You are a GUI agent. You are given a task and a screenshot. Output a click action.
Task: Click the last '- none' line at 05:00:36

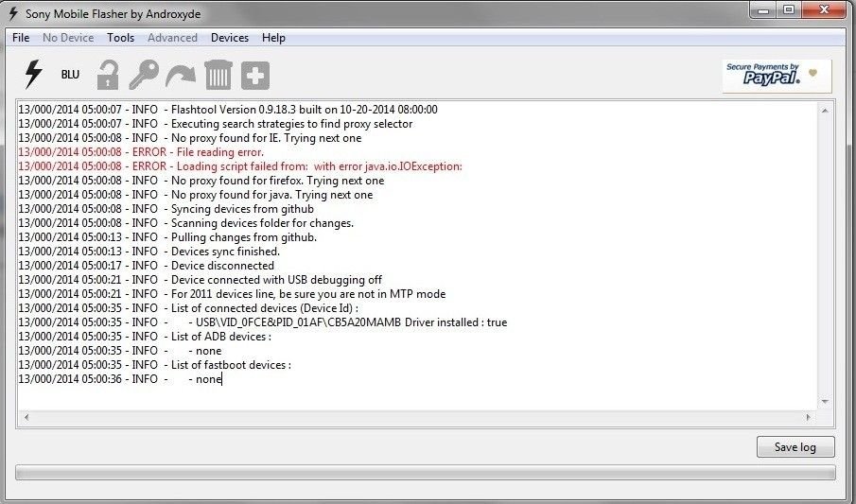[x=120, y=379]
